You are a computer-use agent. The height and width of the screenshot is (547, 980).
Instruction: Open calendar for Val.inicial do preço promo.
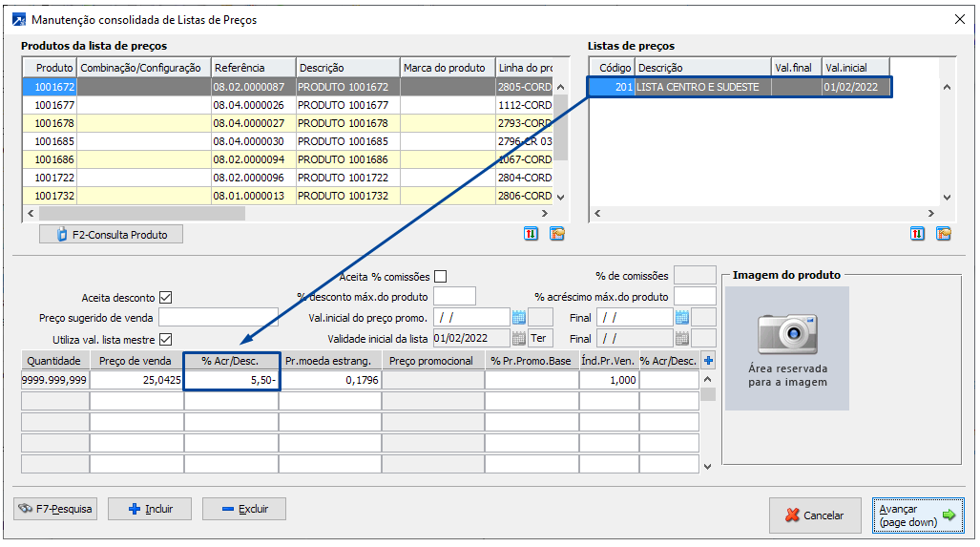tap(519, 317)
